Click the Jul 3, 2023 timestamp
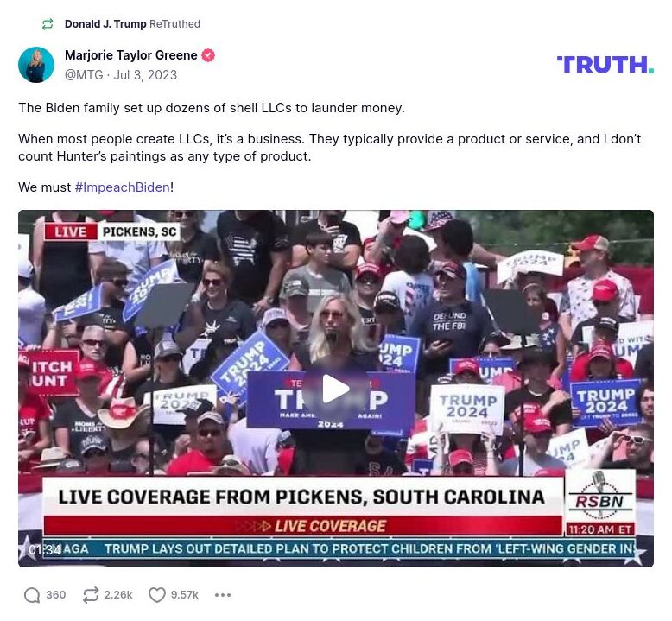The width and height of the screenshot is (672, 621). click(145, 75)
